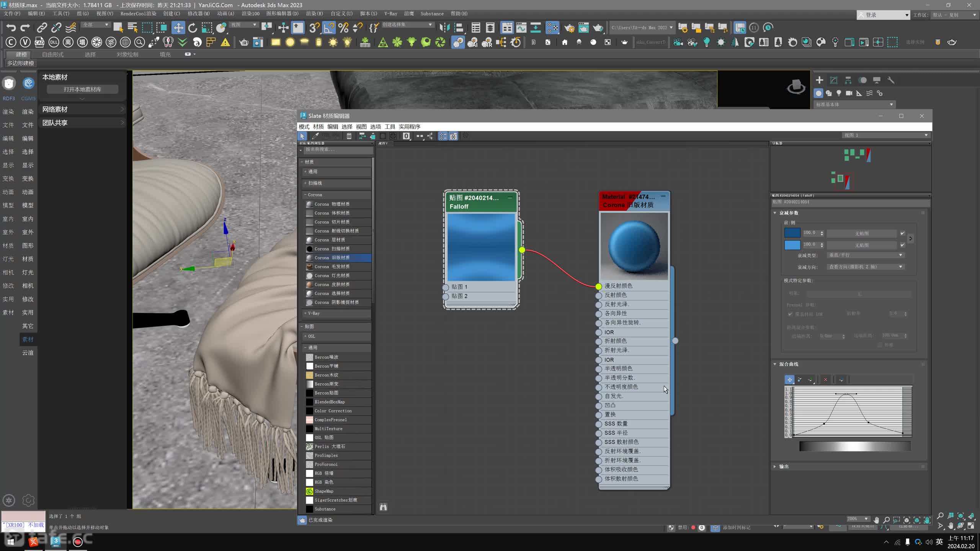This screenshot has width=980, height=551.
Task: Click the 凹凸 input socket on Corona node
Action: [599, 405]
